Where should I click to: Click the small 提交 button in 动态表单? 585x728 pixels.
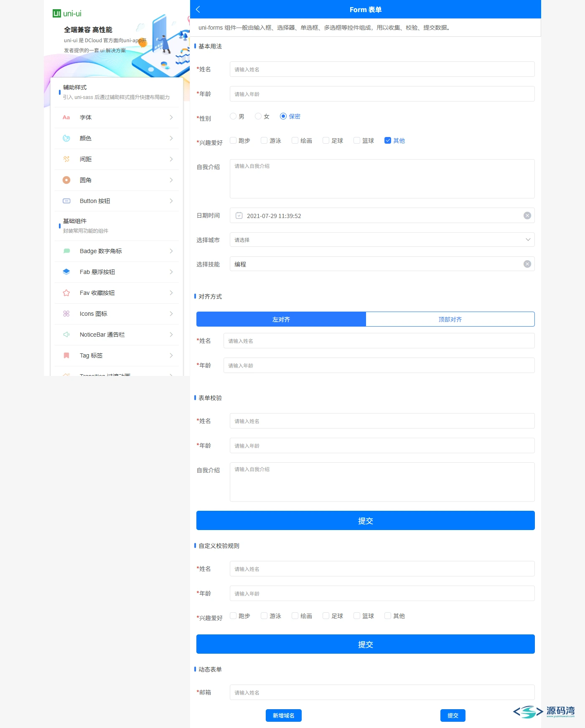click(x=453, y=715)
